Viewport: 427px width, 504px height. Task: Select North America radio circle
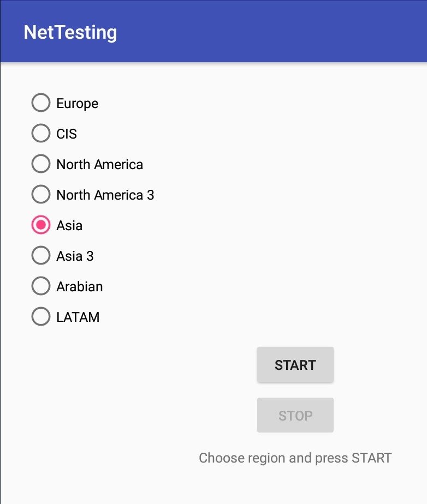(x=41, y=164)
